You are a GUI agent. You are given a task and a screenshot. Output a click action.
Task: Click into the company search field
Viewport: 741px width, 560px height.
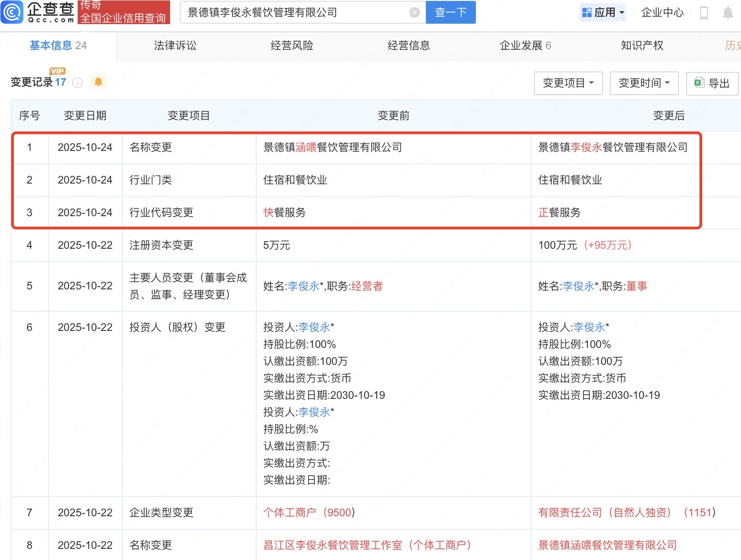click(x=295, y=13)
